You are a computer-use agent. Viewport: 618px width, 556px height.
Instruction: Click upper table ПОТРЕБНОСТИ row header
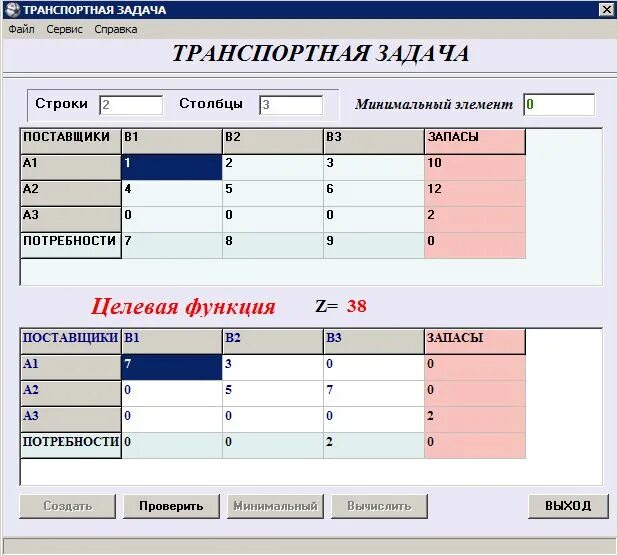[x=71, y=245]
